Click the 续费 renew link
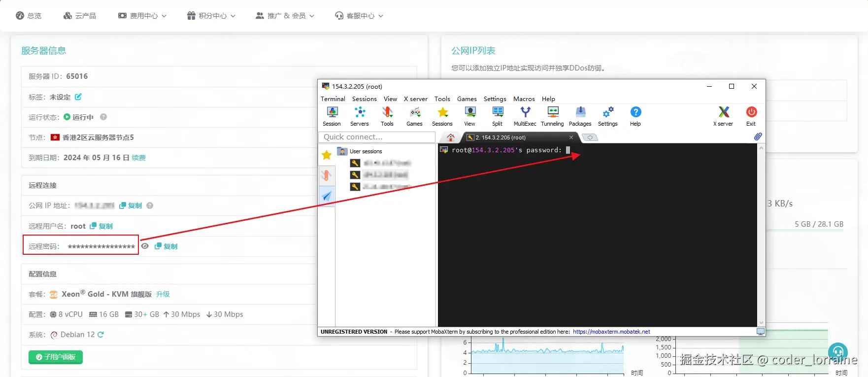Viewport: 868px width, 377px height. click(138, 158)
